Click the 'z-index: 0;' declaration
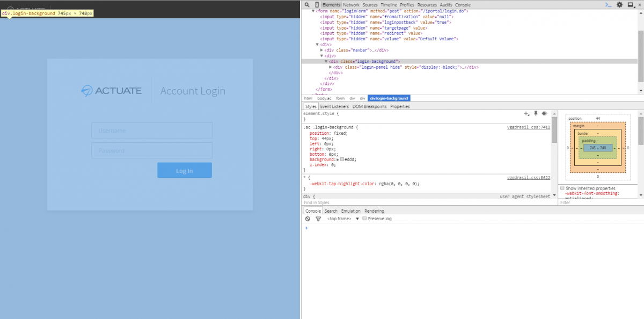This screenshot has height=319, width=644. [x=324, y=165]
